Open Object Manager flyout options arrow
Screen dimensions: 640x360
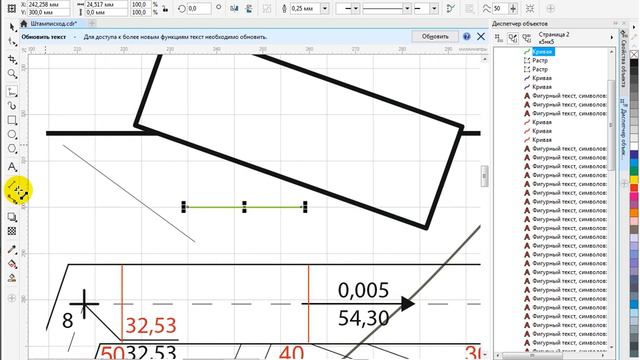pyautogui.click(x=612, y=38)
